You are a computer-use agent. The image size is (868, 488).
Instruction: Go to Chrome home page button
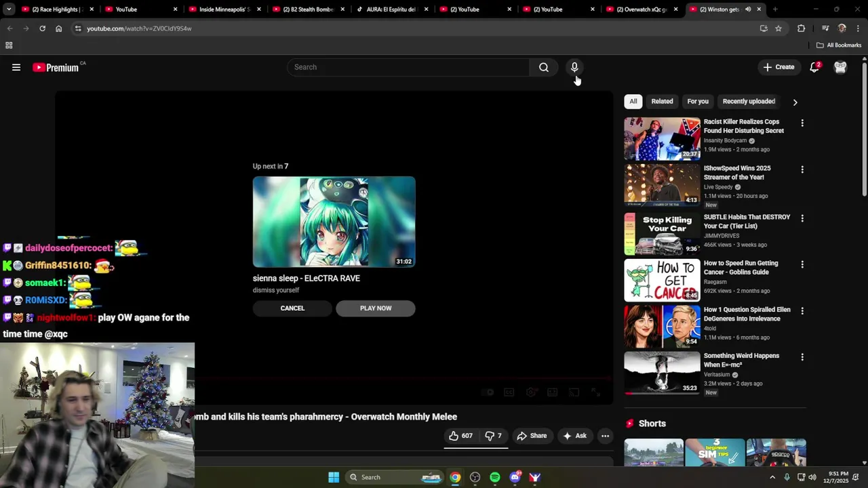pyautogui.click(x=58, y=28)
